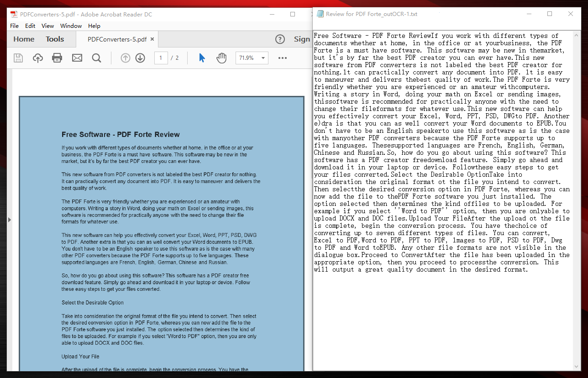The width and height of the screenshot is (588, 378).
Task: Click 'So, how do you go about' paragraph in PDF
Action: tap(156, 282)
